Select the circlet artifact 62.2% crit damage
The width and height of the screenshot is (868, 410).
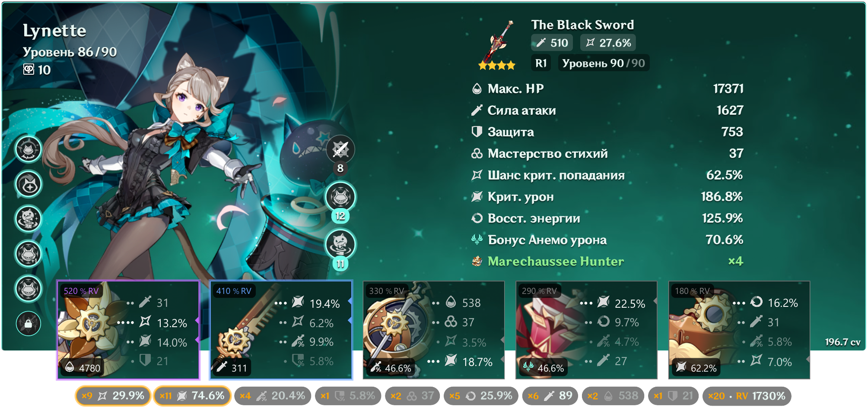click(x=739, y=330)
